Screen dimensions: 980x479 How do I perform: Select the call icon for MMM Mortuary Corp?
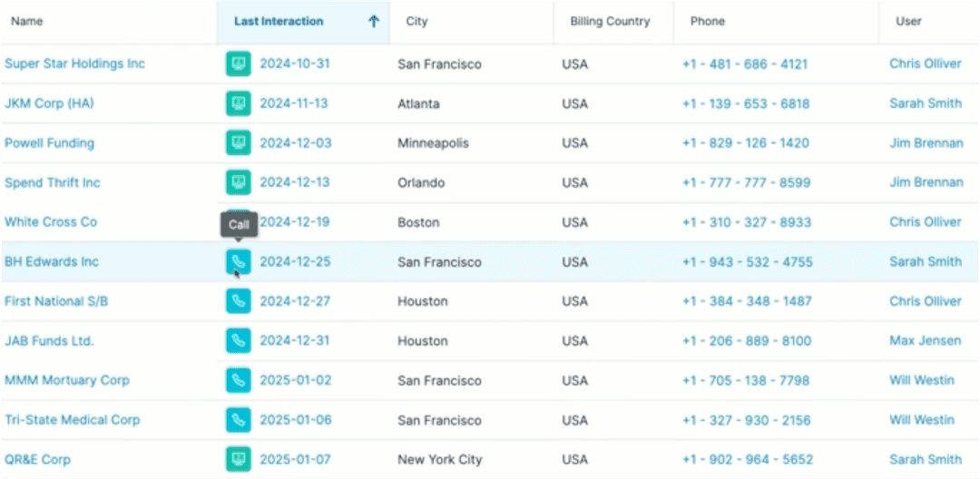point(238,381)
